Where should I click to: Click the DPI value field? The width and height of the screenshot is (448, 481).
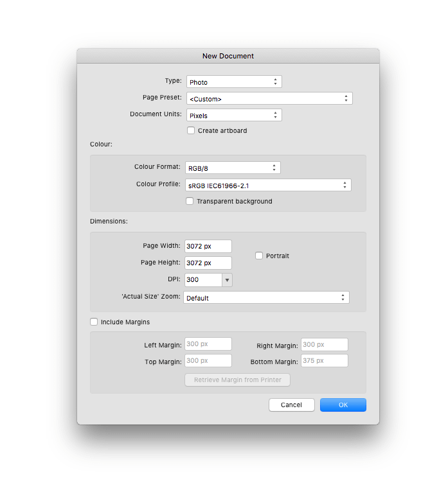point(203,280)
